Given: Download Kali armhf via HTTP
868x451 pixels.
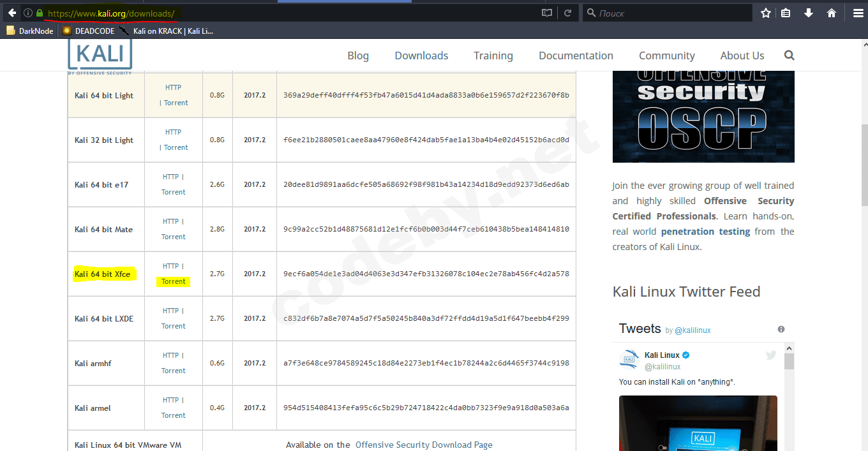Looking at the screenshot, I should [x=170, y=355].
